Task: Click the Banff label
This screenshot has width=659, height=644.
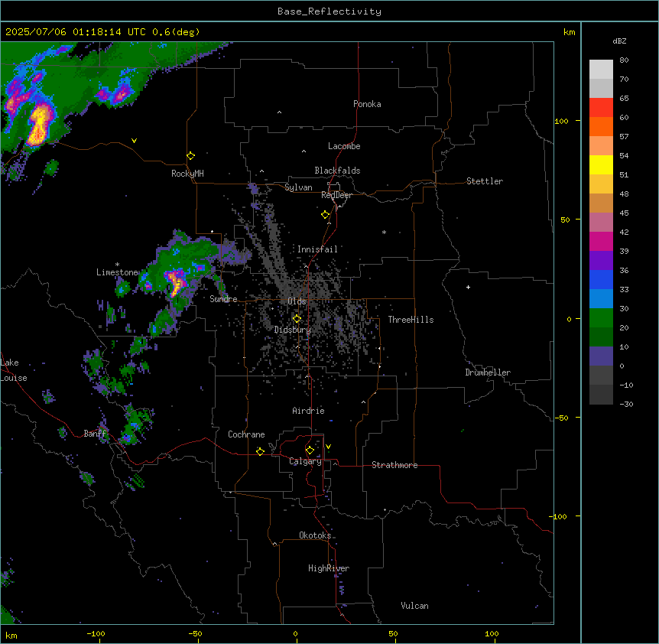Action: click(95, 434)
